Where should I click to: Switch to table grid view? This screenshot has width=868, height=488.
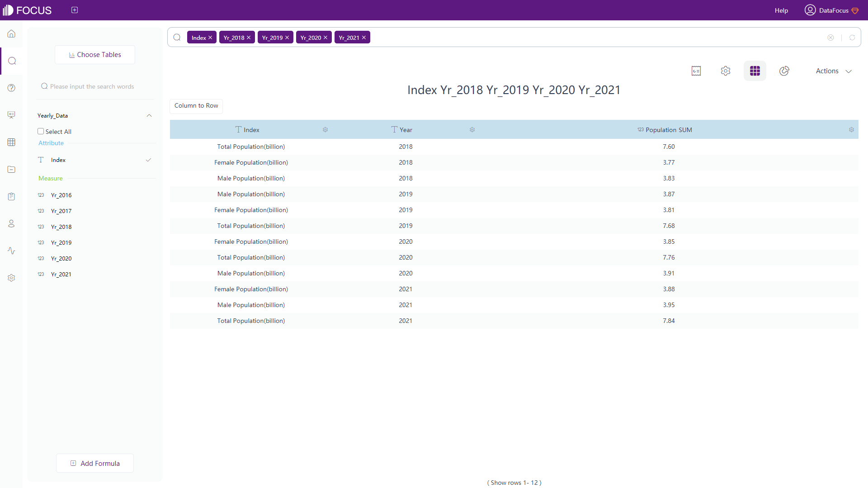coord(755,71)
